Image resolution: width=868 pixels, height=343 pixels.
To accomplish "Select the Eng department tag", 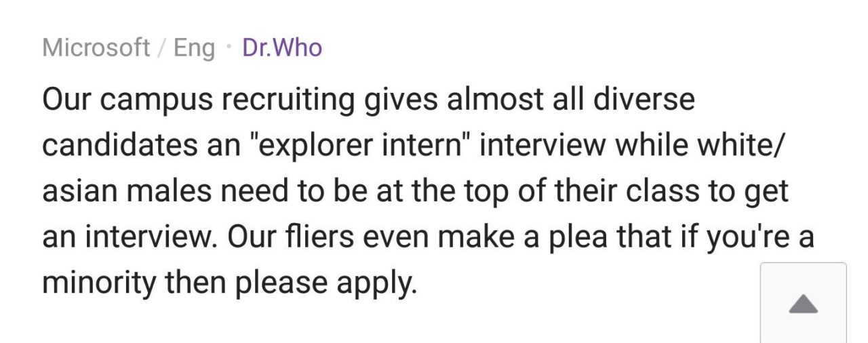I will coord(194,48).
